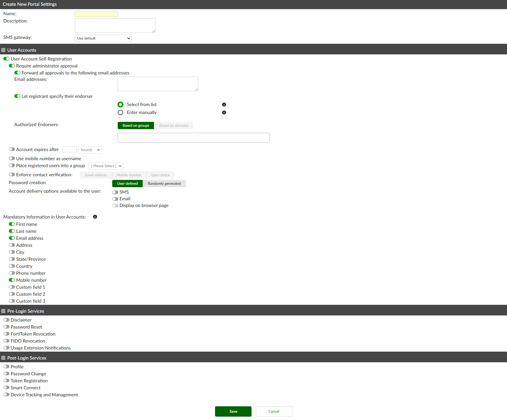Toggle Place registered users into a group
This screenshot has height=420, width=507.
click(x=12, y=166)
